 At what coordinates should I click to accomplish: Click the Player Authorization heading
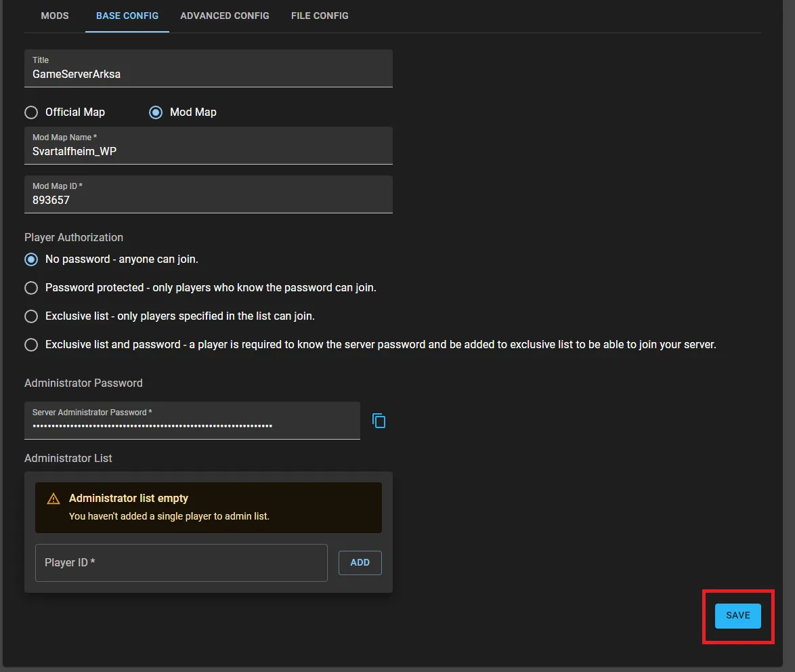pyautogui.click(x=74, y=237)
